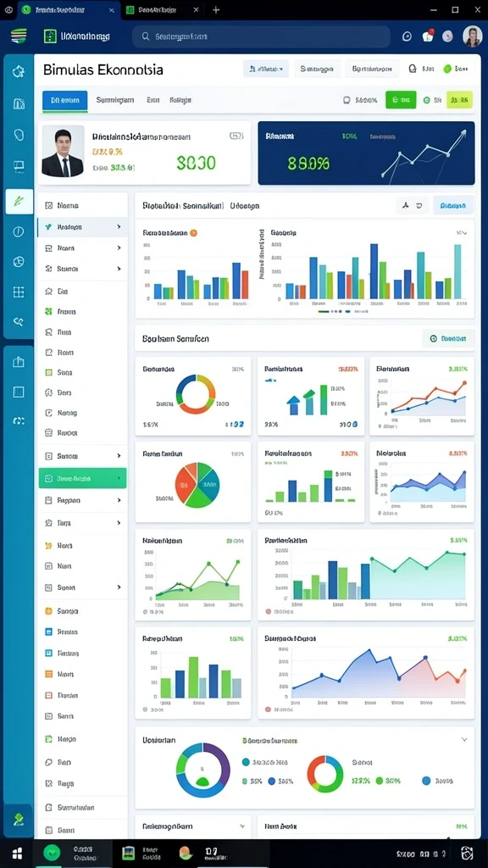Click the compass circle icon in header

407,36
